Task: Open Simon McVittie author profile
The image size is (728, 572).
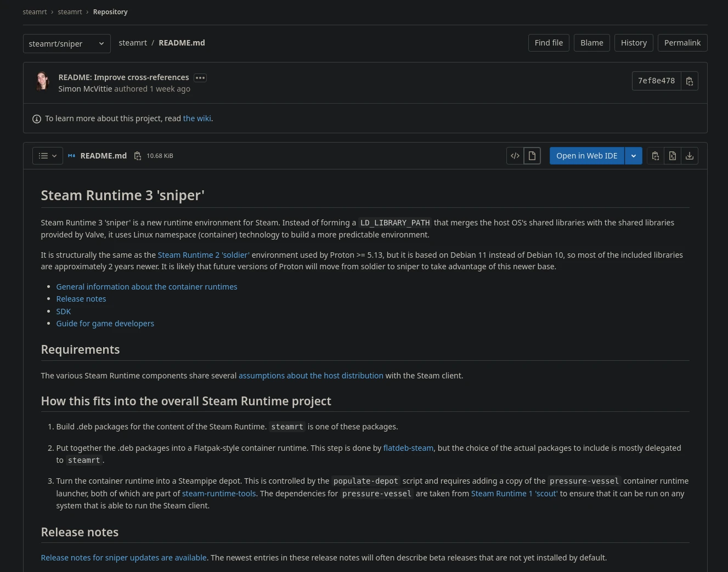Action: 85,89
